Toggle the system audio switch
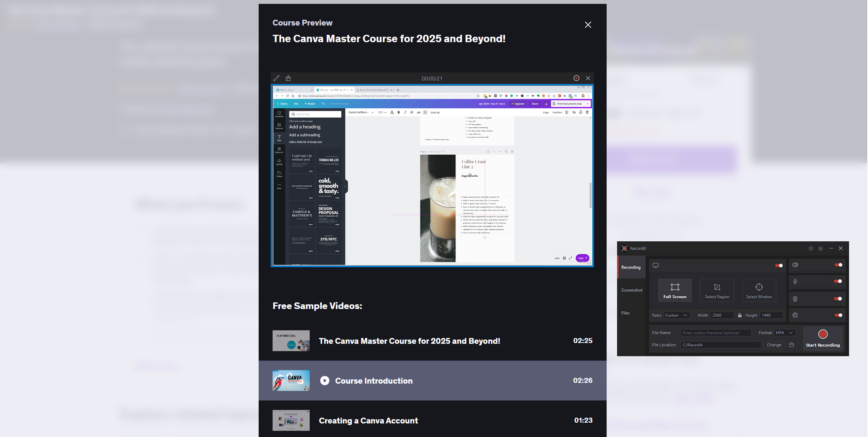Screen dimensions: 868x437 (838, 265)
